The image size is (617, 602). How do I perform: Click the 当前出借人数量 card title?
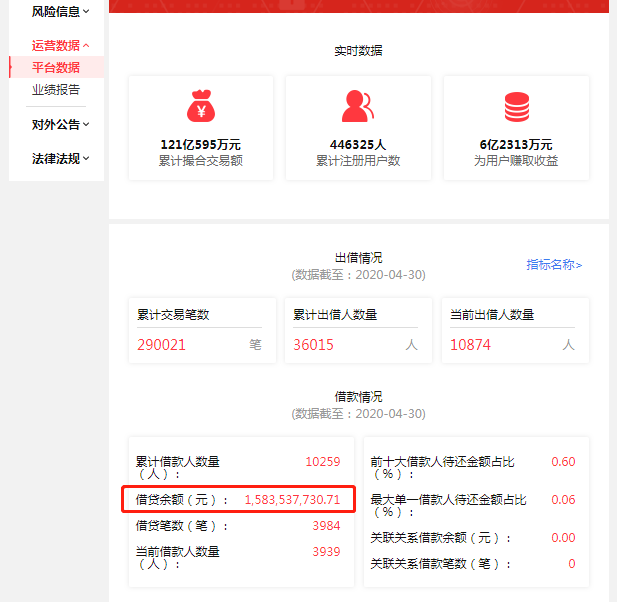[492, 315]
